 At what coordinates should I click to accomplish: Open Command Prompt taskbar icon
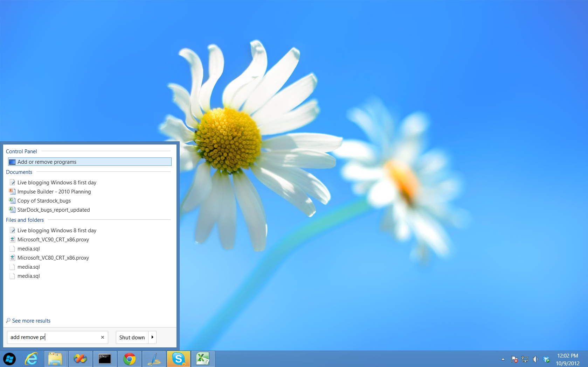(x=105, y=359)
